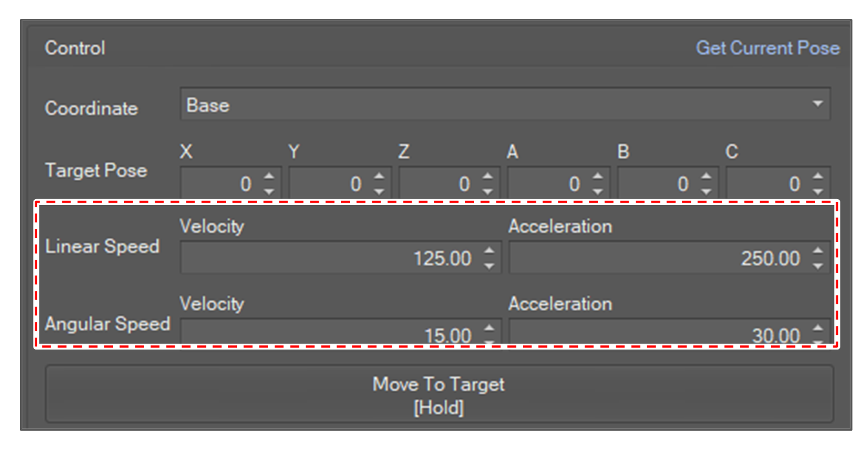
Task: Increase the Linear Speed velocity value
Action: point(489,251)
